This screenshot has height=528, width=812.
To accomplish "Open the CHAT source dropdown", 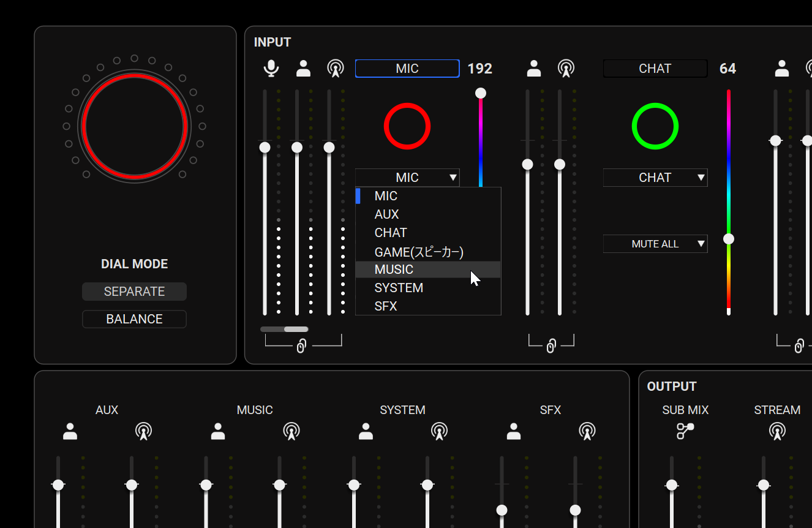I will [x=655, y=178].
